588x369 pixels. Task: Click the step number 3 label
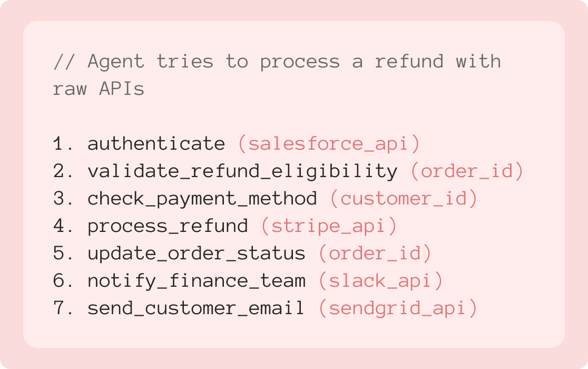coord(61,199)
